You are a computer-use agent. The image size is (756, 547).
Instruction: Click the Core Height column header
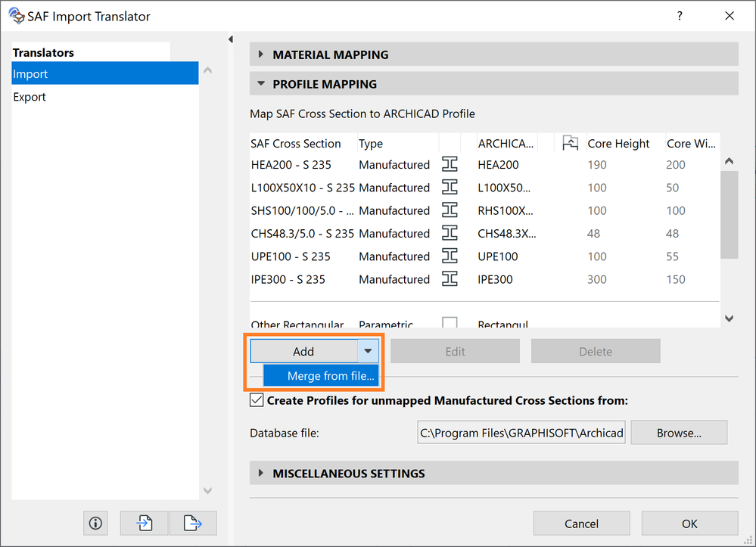point(625,143)
